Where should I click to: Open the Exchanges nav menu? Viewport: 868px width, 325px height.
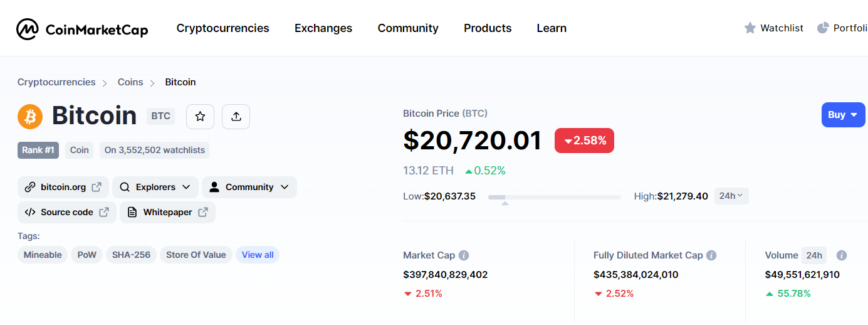(x=323, y=28)
